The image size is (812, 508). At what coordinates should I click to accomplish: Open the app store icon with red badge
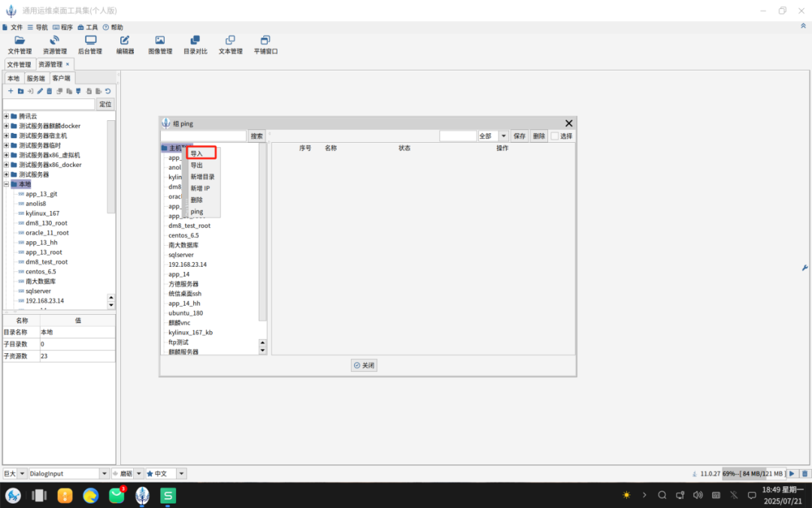(x=117, y=495)
